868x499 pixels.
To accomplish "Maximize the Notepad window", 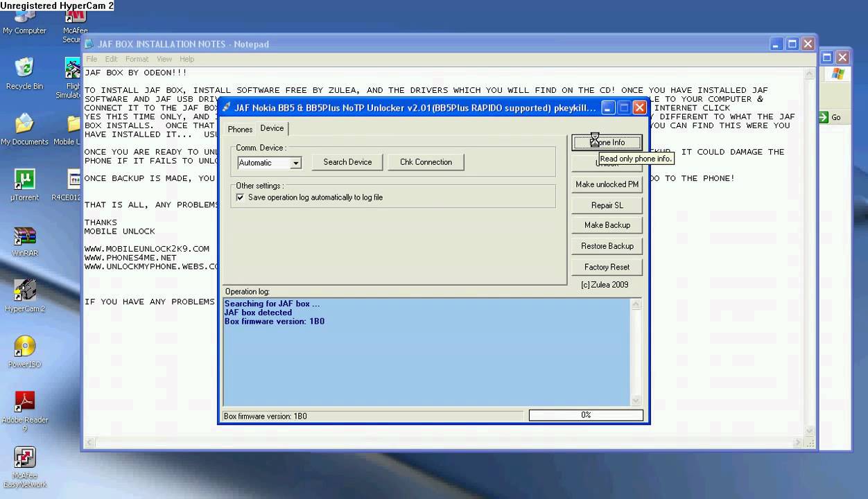I will tap(792, 44).
